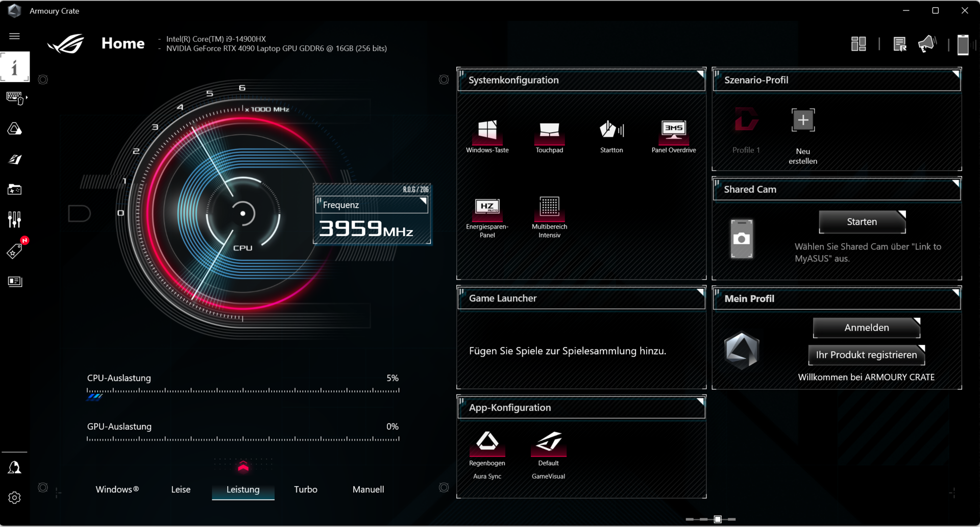Click 'Willkommen bei ARMOURY CRATE' text
Viewport: 980px width, 527px height.
pyautogui.click(x=866, y=377)
